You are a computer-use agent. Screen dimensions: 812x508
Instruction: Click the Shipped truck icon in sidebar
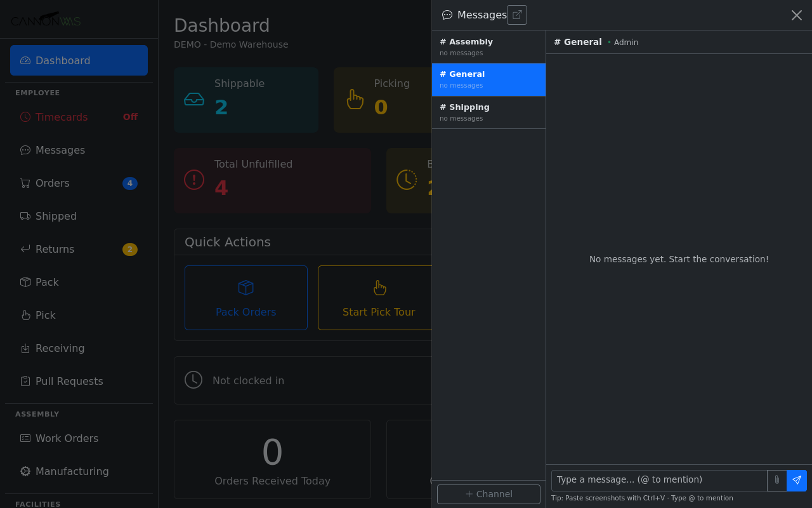click(x=25, y=216)
